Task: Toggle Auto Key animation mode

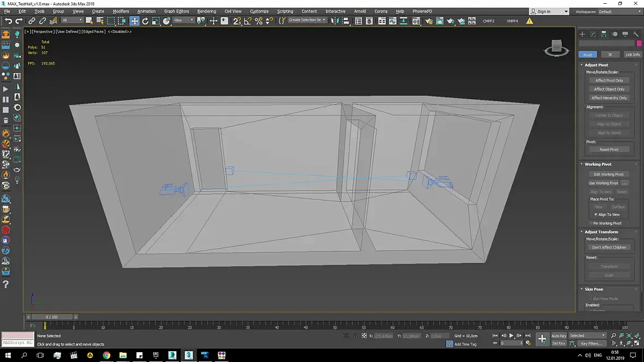Action: click(x=558, y=336)
